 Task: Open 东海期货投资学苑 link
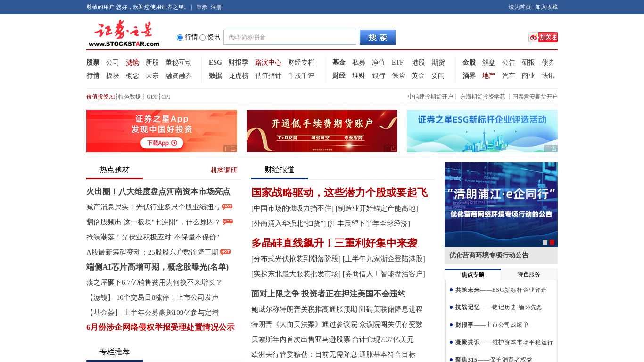483,97
